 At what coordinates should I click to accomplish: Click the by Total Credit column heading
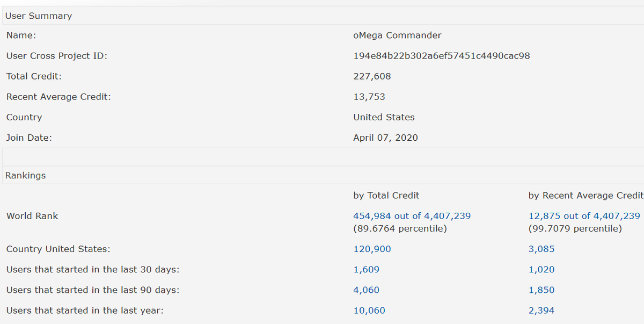point(386,196)
